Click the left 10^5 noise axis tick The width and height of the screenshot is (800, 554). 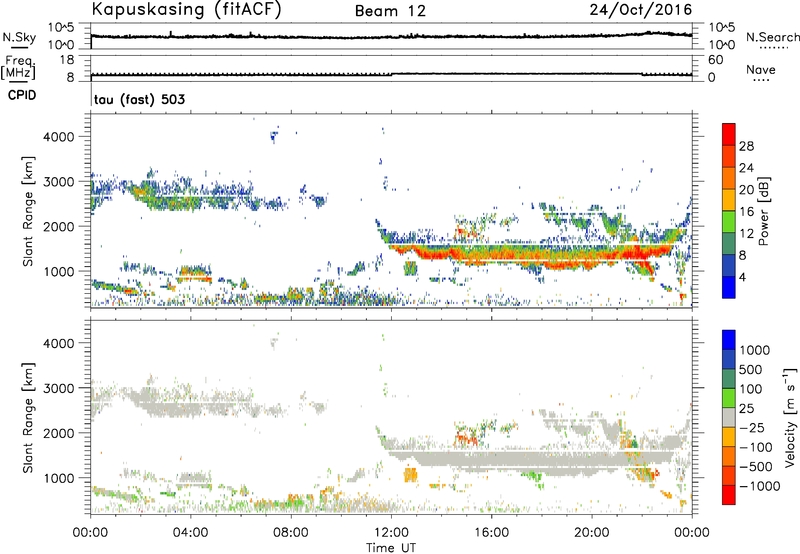point(61,27)
